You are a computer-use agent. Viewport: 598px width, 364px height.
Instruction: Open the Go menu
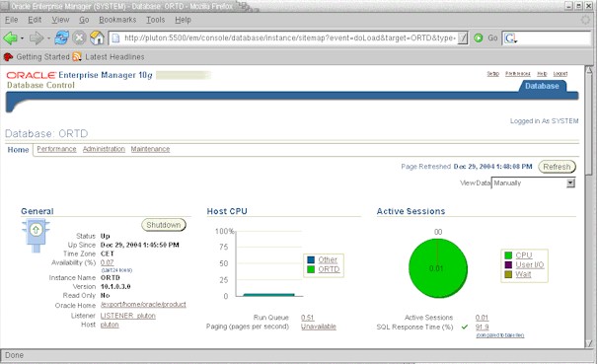click(x=84, y=20)
